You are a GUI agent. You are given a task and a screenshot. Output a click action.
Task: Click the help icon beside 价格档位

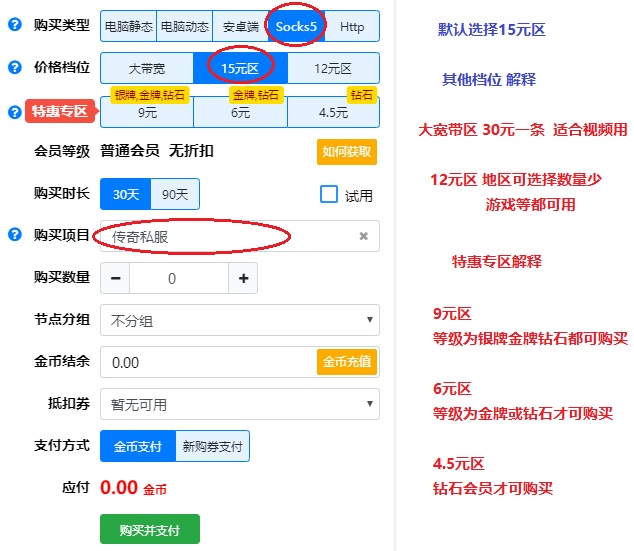click(14, 68)
